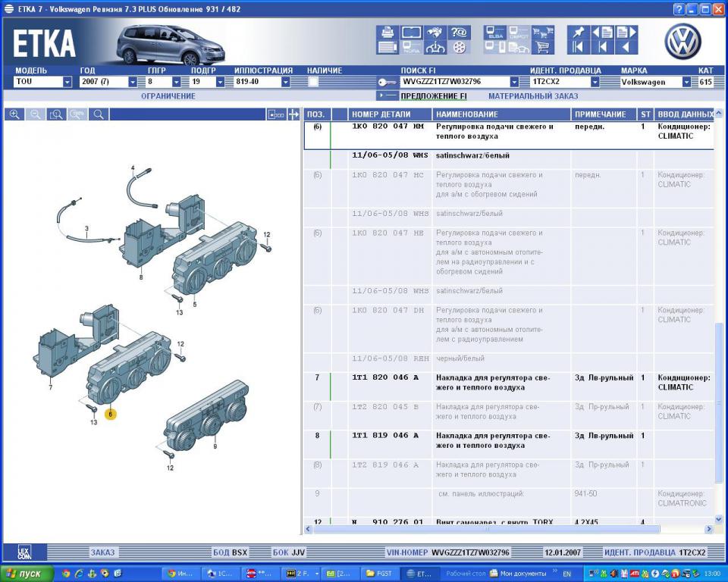The height and width of the screenshot is (582, 728).
Task: Click the single-bar back arrow icon
Action: point(603,47)
